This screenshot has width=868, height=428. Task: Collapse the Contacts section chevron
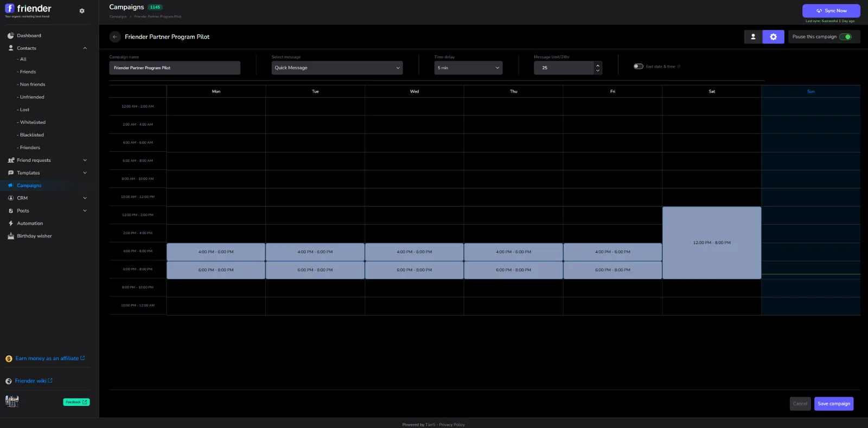tap(85, 48)
